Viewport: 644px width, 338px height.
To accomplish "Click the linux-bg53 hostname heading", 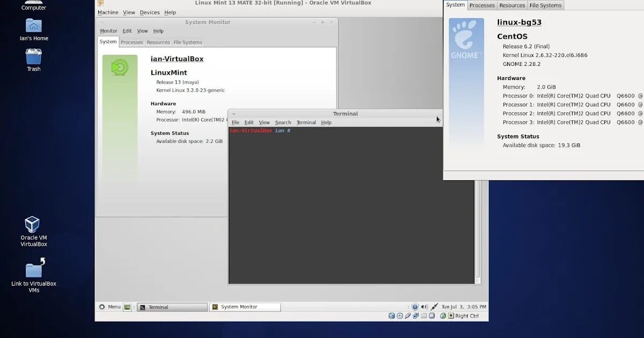I will [519, 23].
